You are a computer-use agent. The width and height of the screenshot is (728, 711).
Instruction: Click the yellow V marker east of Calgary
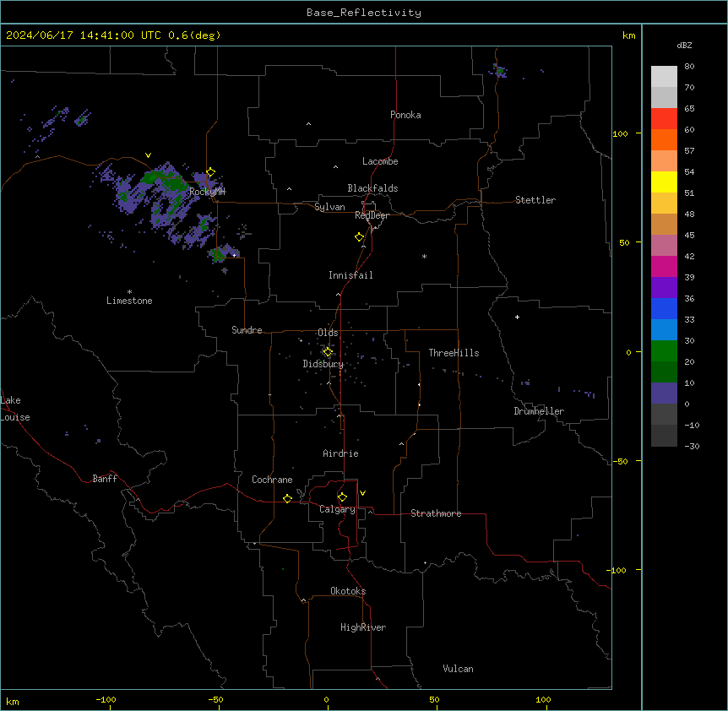362,493
